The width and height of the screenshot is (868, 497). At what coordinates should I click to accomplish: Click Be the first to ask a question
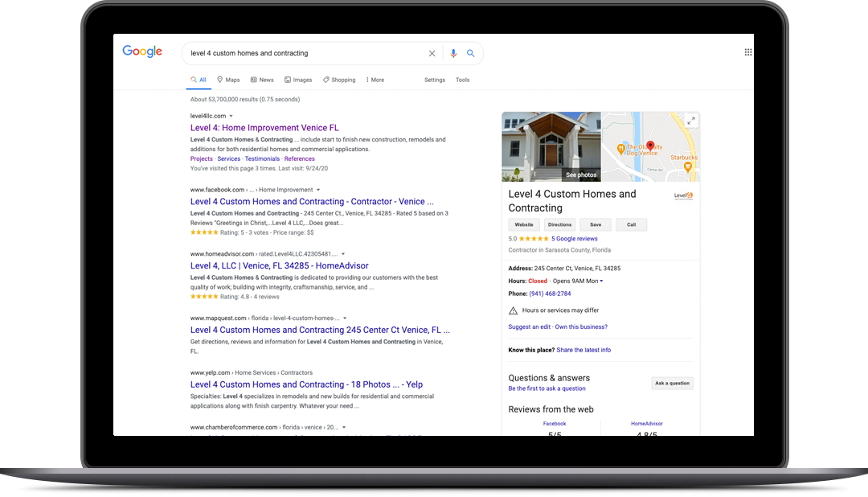tap(547, 388)
